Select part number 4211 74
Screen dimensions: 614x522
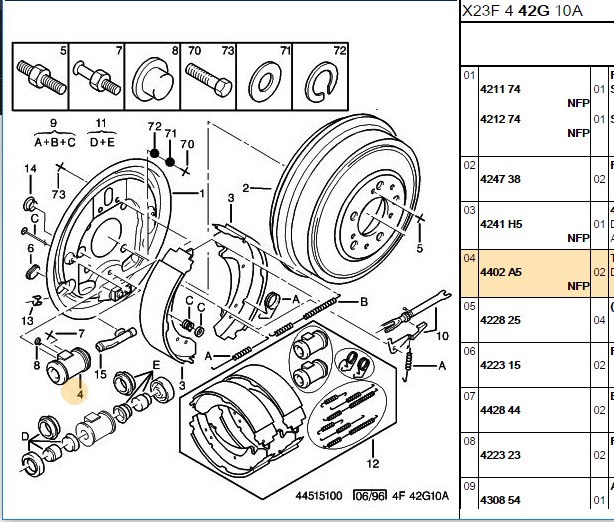[500, 89]
